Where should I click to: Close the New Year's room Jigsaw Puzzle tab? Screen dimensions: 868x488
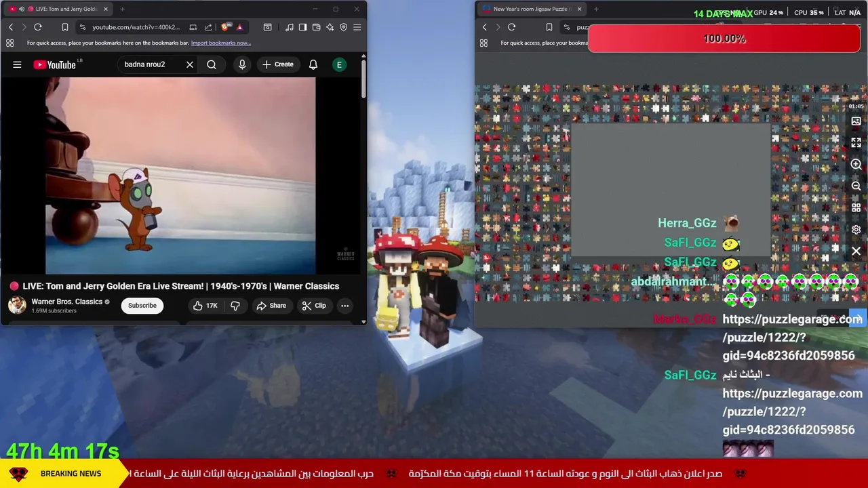580,9
